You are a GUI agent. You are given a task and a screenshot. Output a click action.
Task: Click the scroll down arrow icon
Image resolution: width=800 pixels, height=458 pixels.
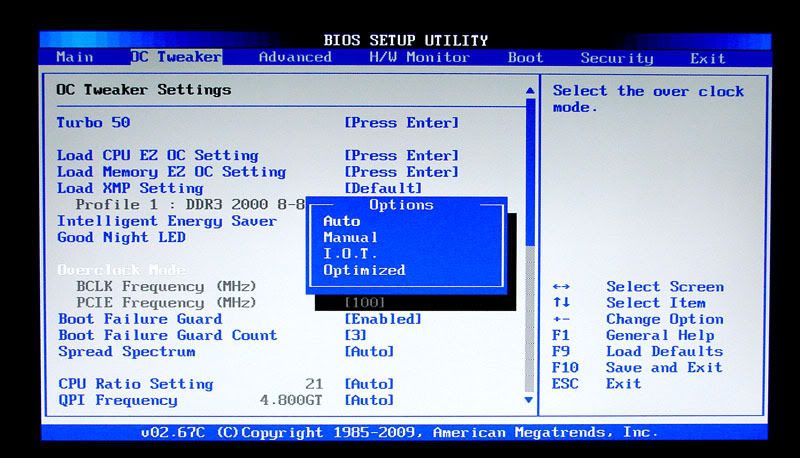[529, 400]
